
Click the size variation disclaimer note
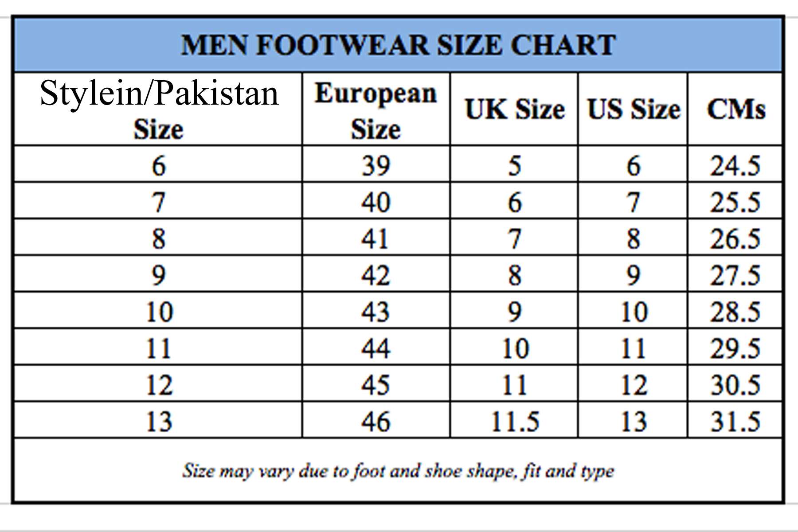[x=398, y=471]
